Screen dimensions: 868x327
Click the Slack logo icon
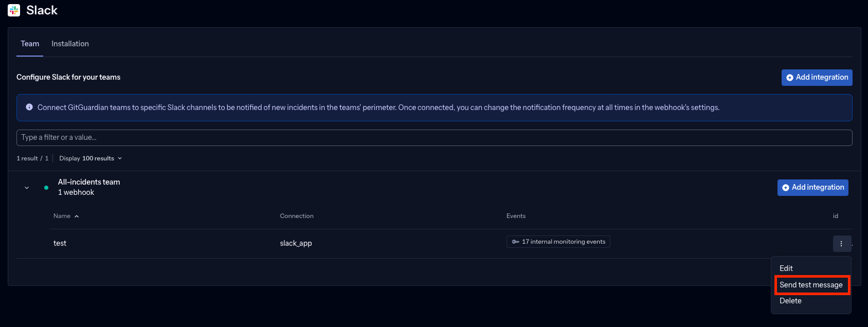[14, 10]
